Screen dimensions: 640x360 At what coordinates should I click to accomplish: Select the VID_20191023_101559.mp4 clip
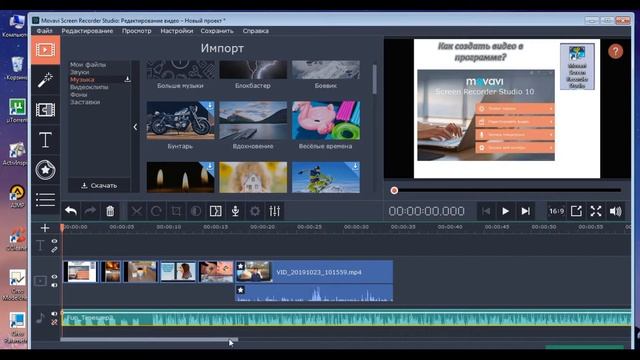coord(314,272)
